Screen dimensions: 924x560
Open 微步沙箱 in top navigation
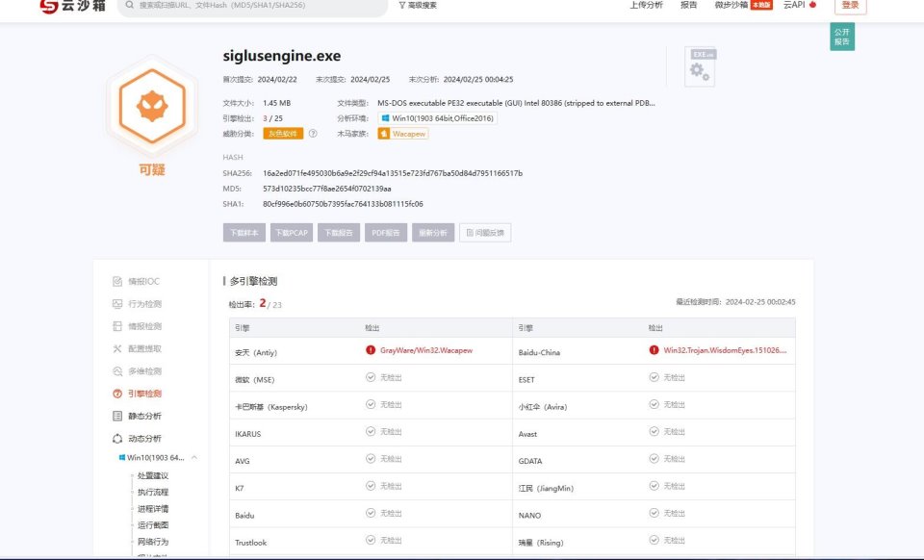[x=731, y=5]
